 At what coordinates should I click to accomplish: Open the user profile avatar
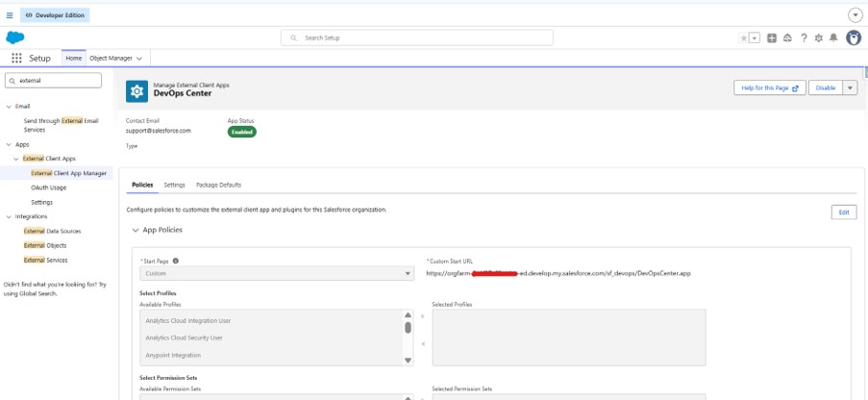[x=854, y=37]
